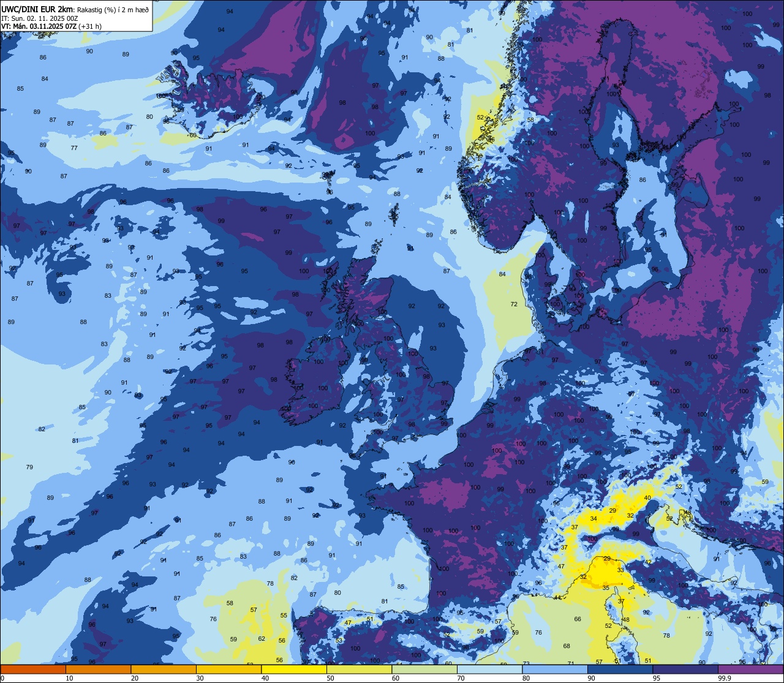Click the "(+31 h)" forecast offset text
Viewport: 784px width, 683px height.
90,26
